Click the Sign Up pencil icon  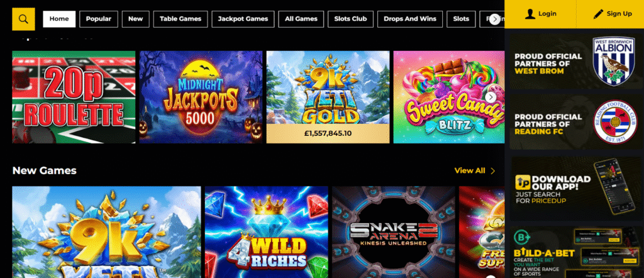(598, 14)
